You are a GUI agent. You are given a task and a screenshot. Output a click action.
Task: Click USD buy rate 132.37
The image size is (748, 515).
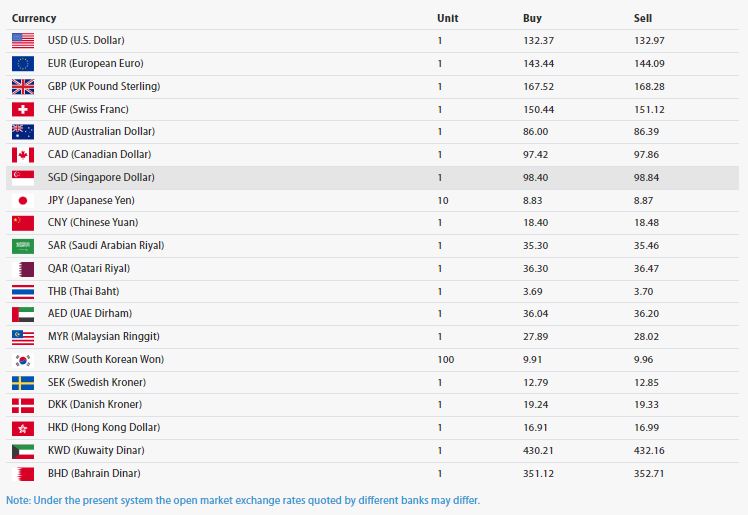538,40
